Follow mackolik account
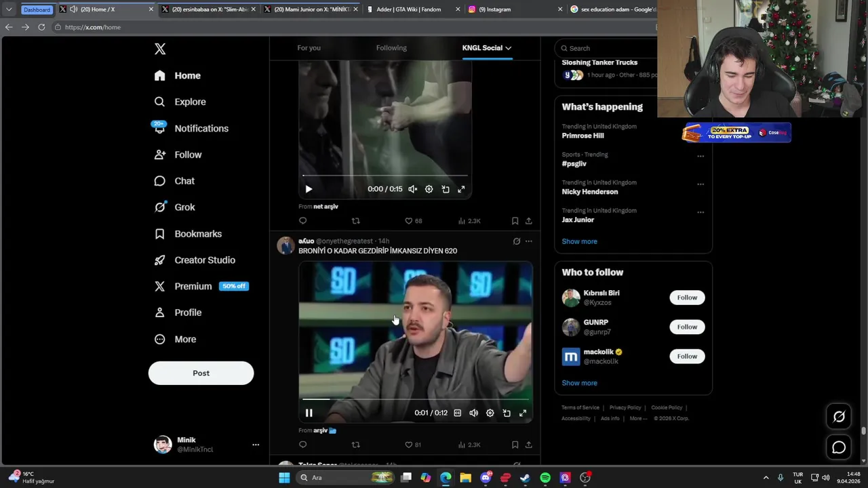 coord(687,356)
